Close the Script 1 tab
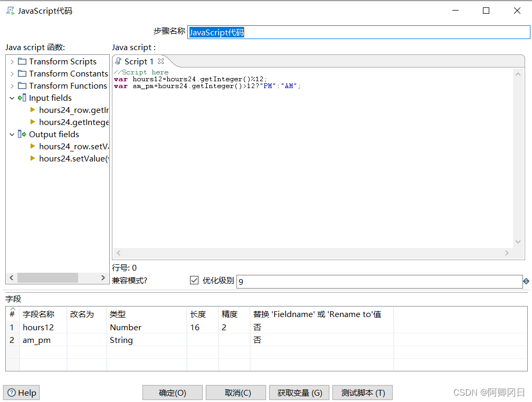Screen dimensions: 532x402 coord(161,61)
